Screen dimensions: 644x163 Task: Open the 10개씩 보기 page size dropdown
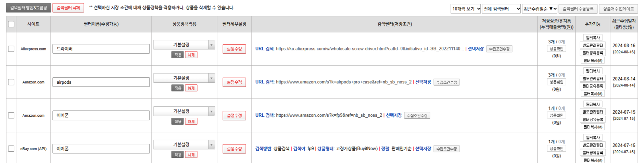point(466,9)
